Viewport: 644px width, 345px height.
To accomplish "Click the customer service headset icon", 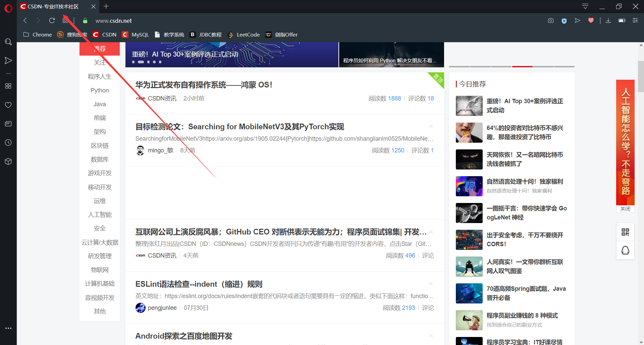I will [625, 250].
